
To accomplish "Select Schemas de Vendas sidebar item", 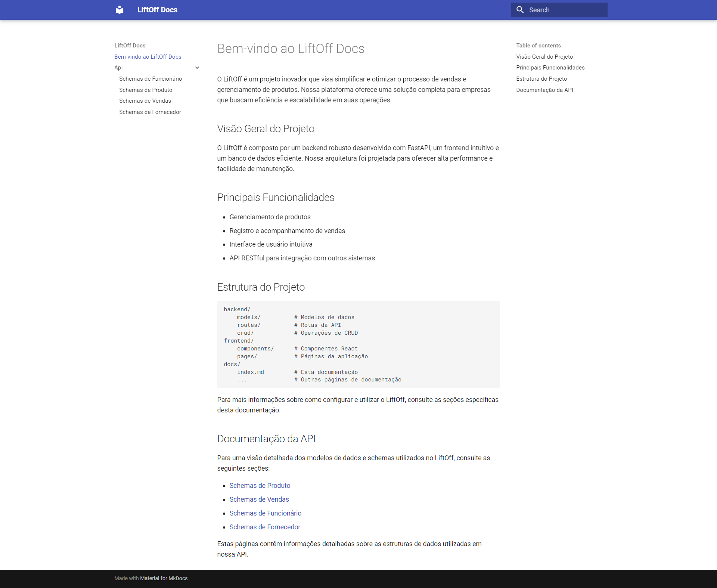I will [x=145, y=101].
